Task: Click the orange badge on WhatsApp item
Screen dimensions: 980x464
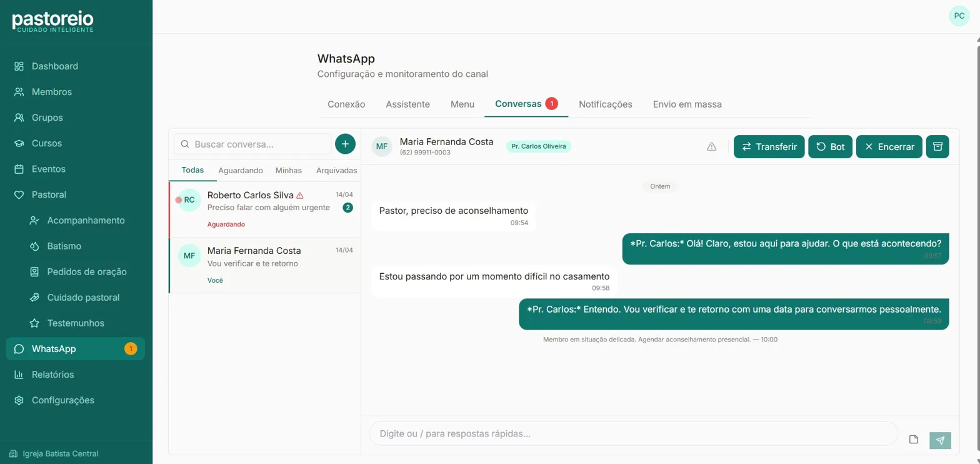Action: click(x=131, y=349)
